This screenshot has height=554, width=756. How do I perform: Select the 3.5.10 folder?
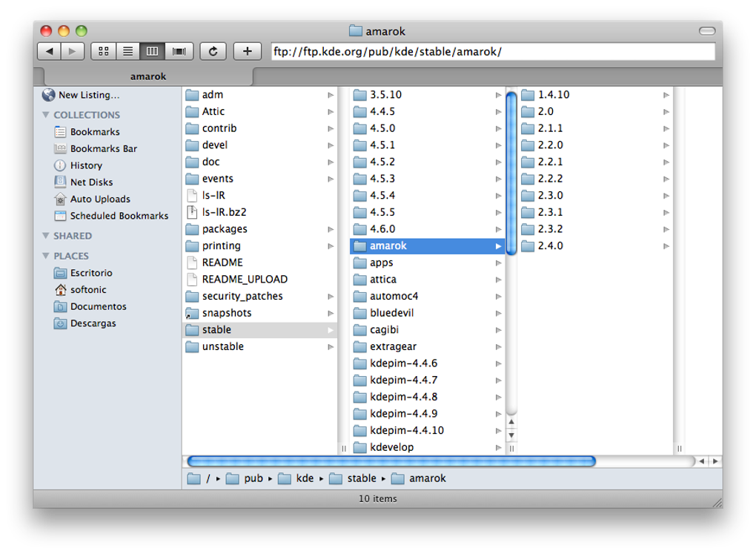[x=427, y=95]
